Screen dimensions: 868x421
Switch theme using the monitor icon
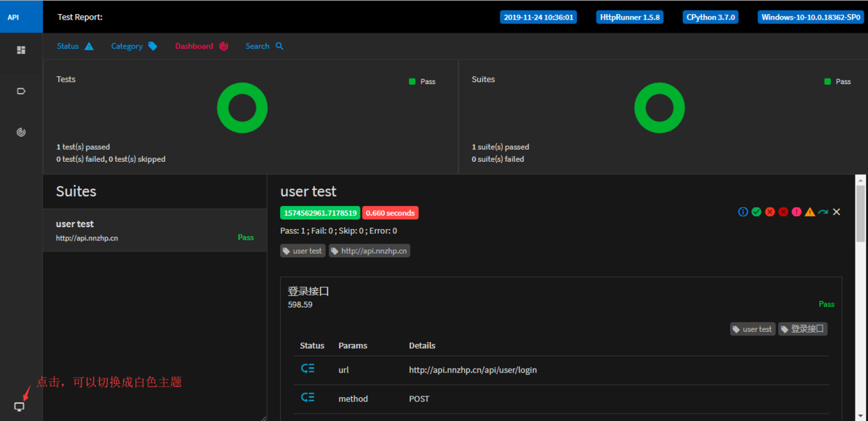pos(20,406)
